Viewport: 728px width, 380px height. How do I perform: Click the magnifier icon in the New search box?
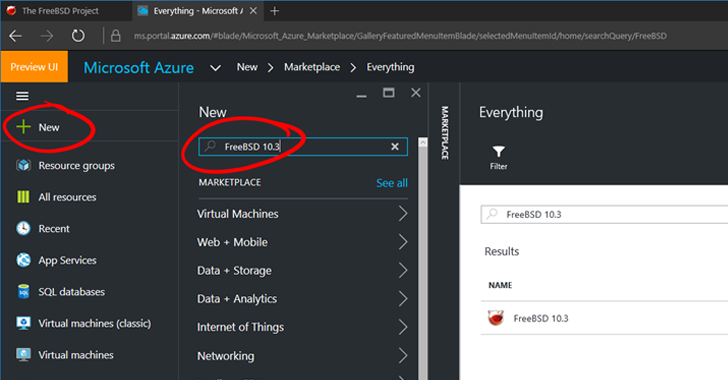pyautogui.click(x=210, y=146)
